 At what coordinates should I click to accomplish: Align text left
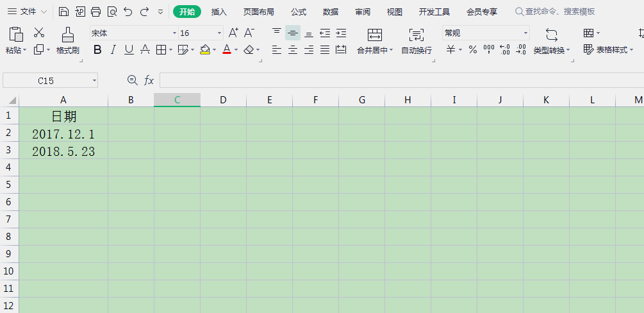277,50
